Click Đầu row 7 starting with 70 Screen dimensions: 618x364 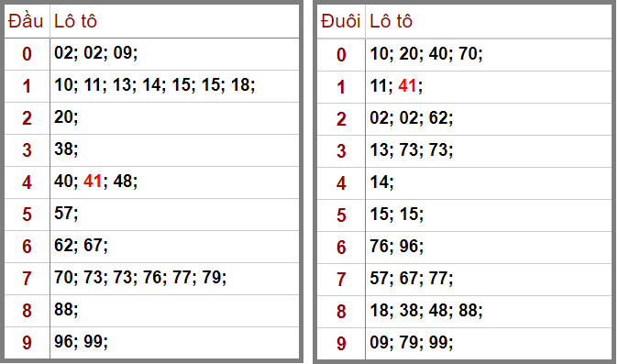[x=151, y=279]
